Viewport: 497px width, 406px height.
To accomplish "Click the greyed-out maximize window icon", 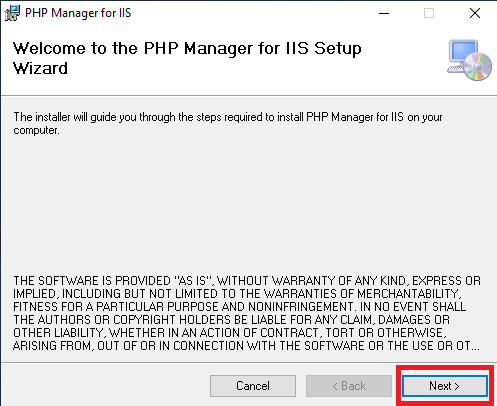I will pyautogui.click(x=429, y=13).
